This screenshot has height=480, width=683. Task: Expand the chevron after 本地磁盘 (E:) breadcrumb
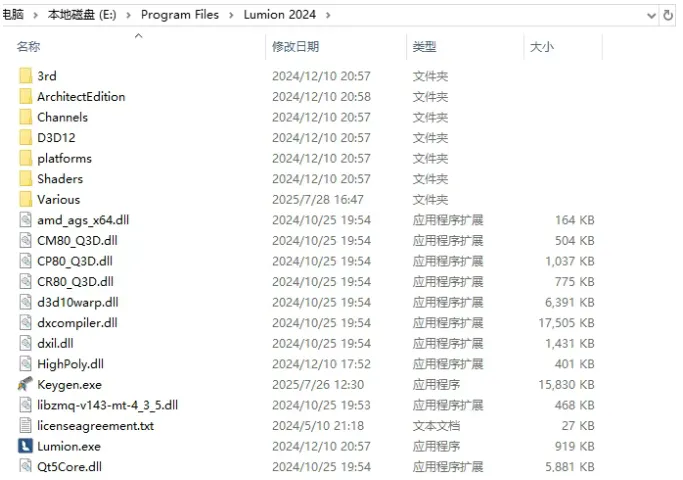(128, 15)
